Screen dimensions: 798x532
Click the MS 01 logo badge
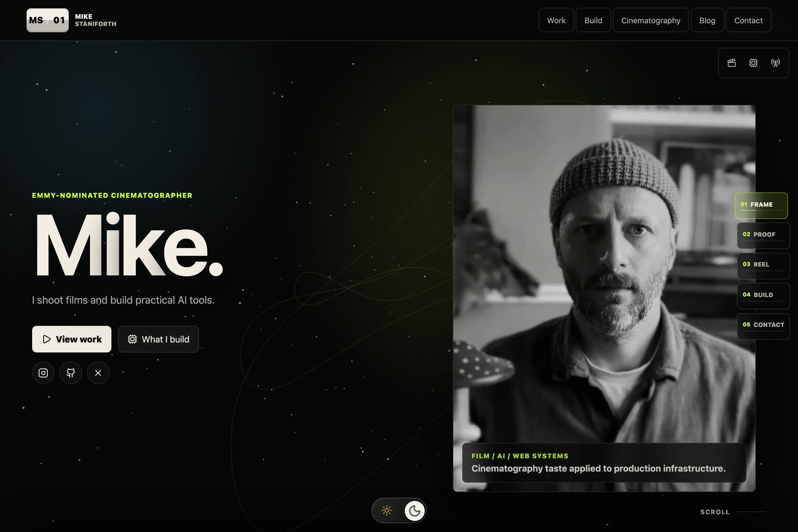coord(47,20)
